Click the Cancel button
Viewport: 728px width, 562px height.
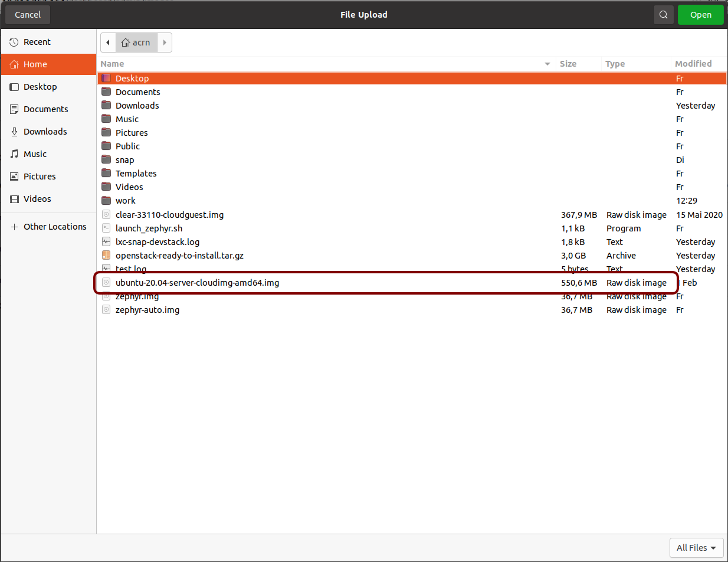click(x=28, y=15)
